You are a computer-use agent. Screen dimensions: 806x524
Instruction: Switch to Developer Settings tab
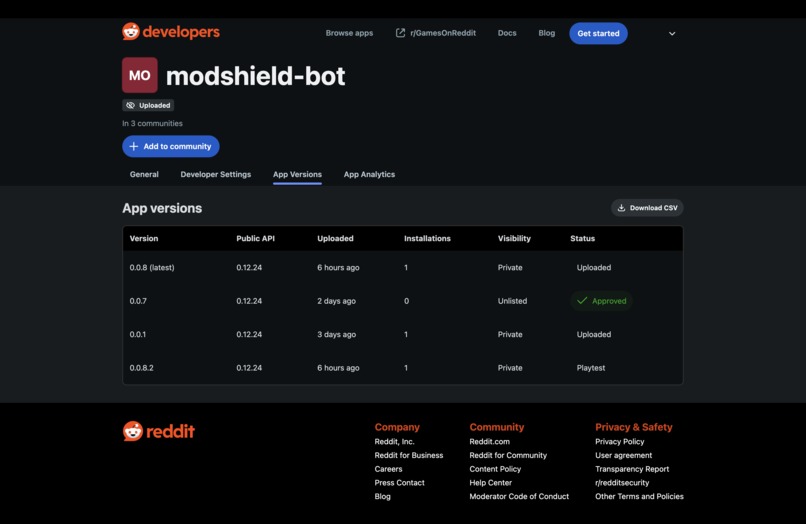(x=215, y=174)
